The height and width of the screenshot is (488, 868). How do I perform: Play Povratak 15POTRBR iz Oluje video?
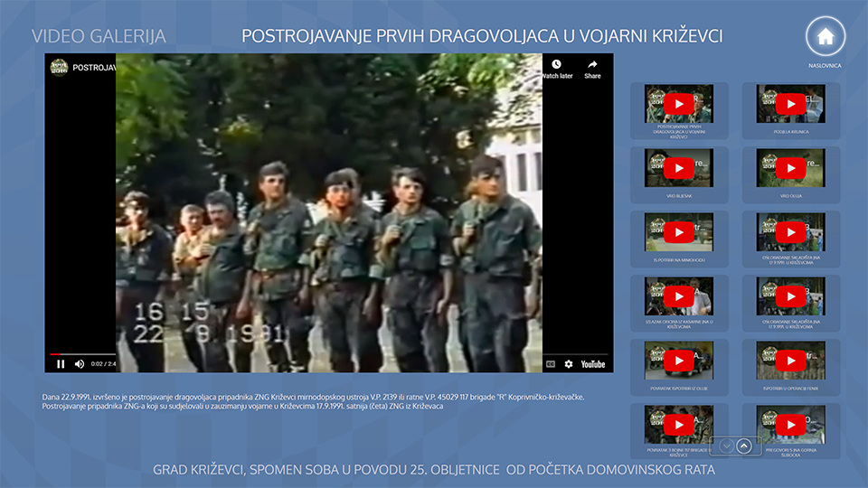click(679, 361)
